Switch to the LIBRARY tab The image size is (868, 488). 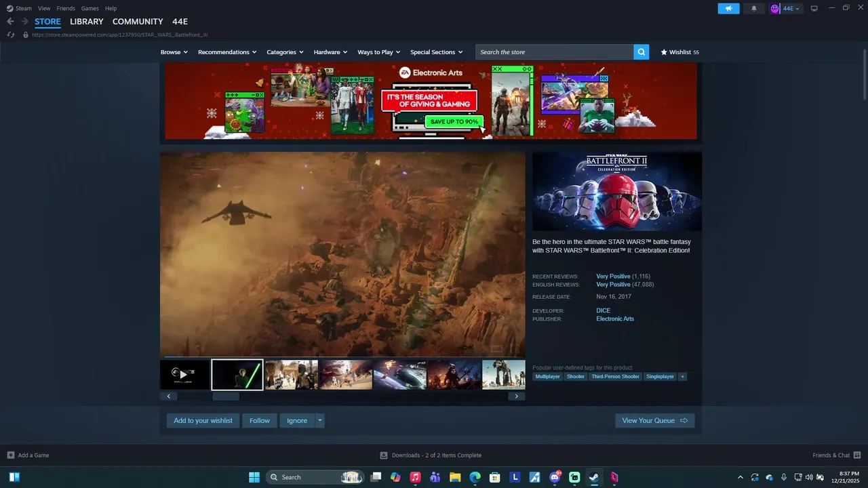point(87,22)
